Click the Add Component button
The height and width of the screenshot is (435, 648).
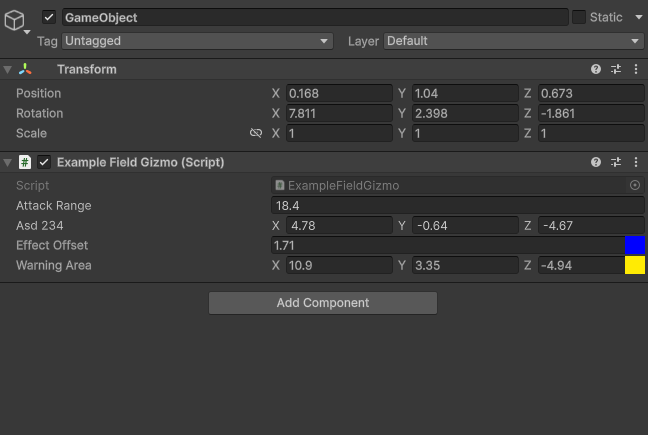323,303
